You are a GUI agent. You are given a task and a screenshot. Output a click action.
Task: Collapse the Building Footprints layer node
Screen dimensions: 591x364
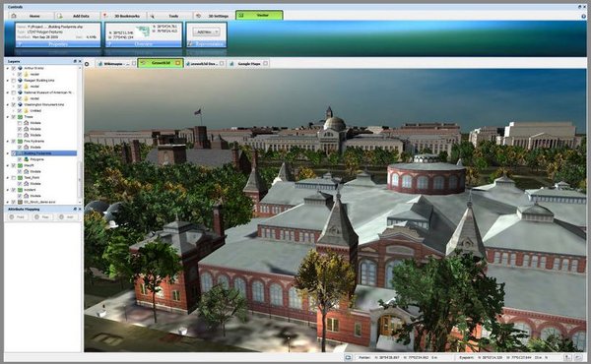pyautogui.click(x=8, y=153)
